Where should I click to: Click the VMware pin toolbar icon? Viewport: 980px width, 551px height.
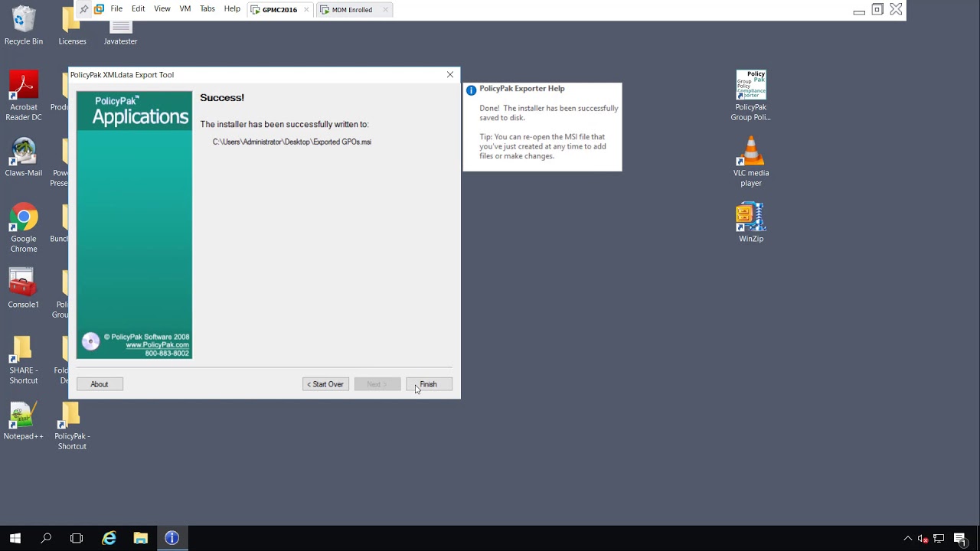84,9
